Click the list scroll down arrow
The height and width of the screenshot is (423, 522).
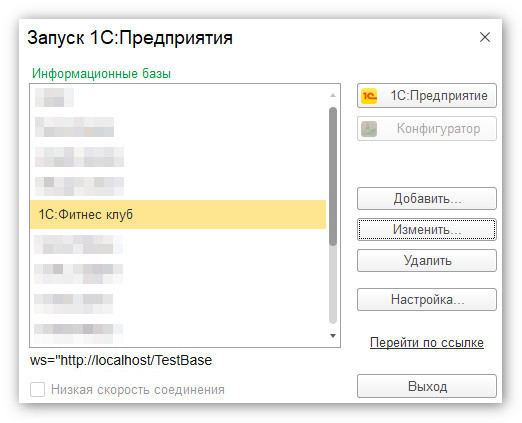point(333,336)
